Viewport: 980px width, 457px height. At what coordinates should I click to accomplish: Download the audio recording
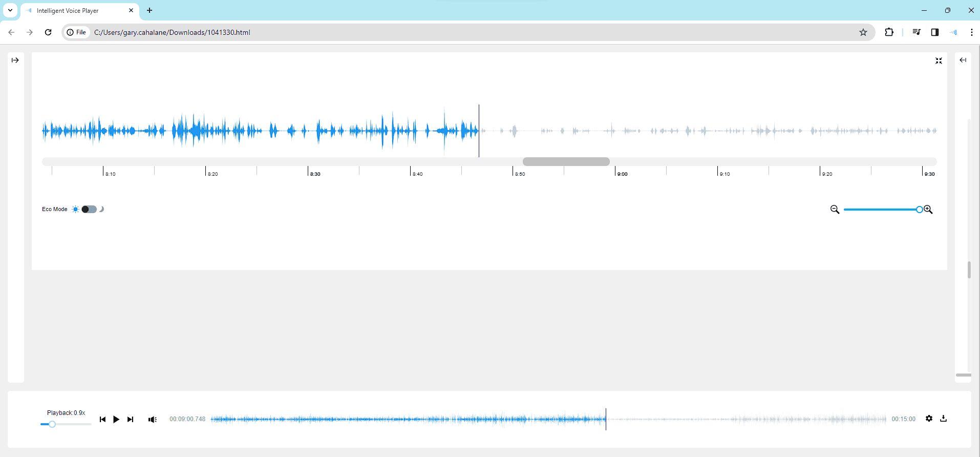943,419
